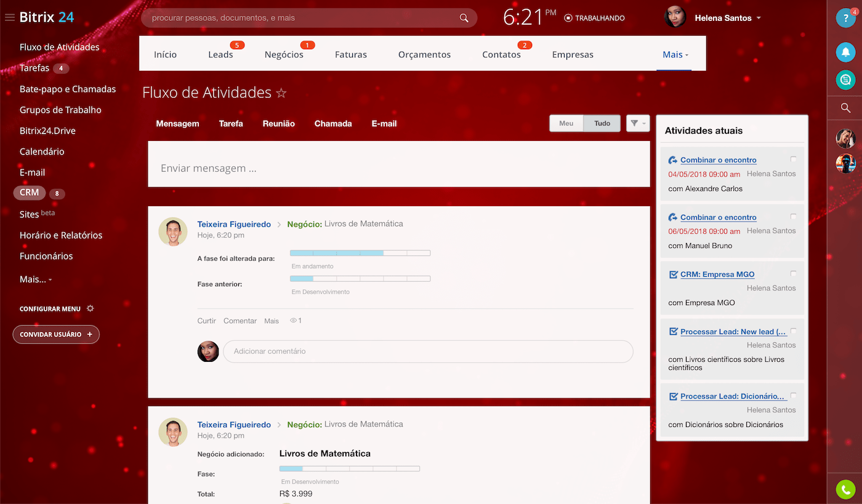This screenshot has width=862, height=504.
Task: Click Mais under the first post
Action: pos(272,321)
